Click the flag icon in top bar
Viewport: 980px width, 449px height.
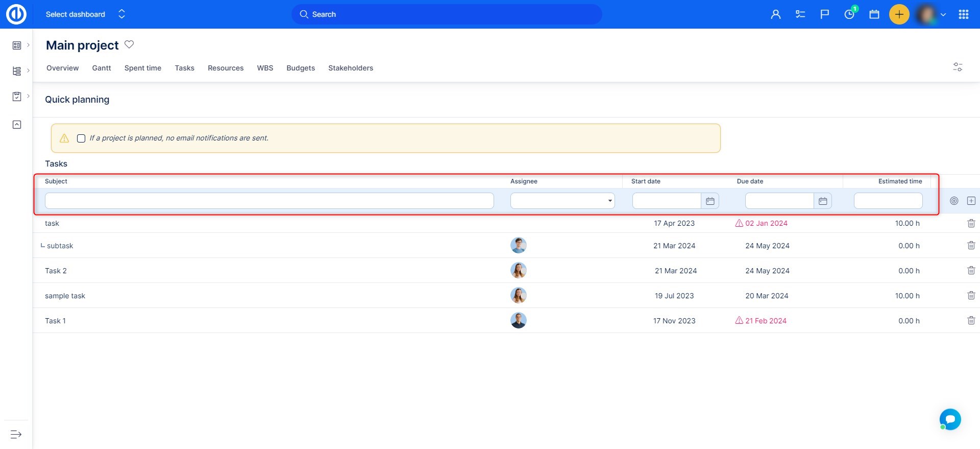[x=825, y=14]
